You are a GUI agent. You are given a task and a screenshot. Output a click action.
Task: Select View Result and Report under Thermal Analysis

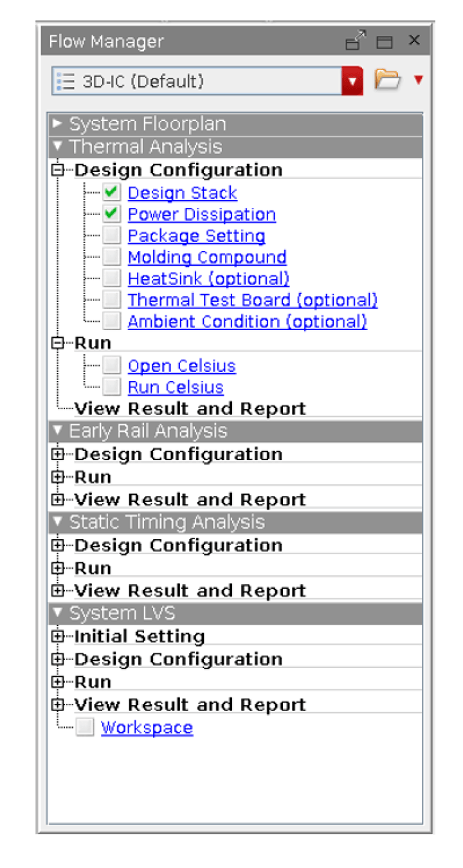pos(190,409)
